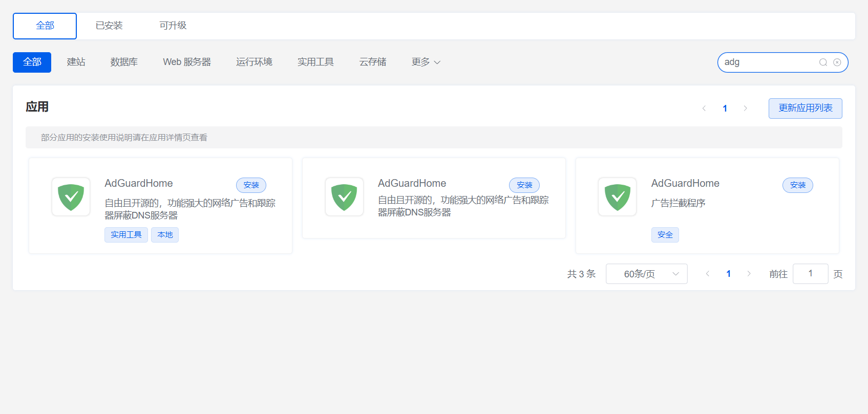Click the 部分应用的安装使用说明 notice text

click(124, 138)
